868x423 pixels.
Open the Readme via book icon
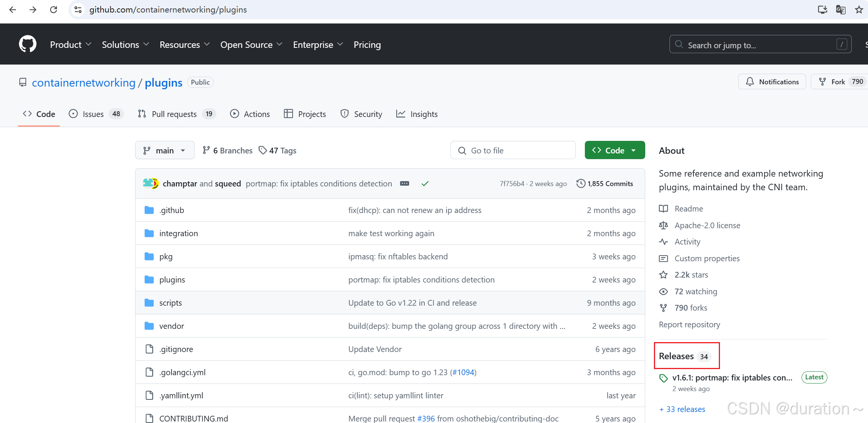pos(663,208)
